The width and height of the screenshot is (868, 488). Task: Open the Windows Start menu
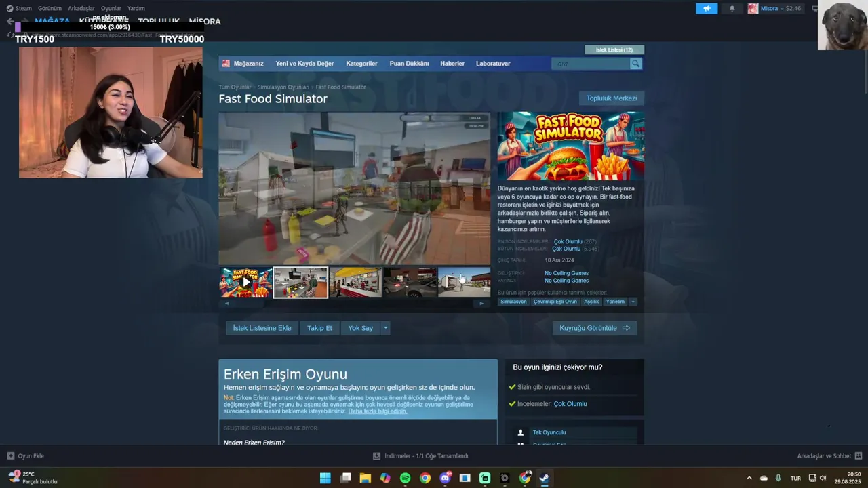[x=325, y=478]
